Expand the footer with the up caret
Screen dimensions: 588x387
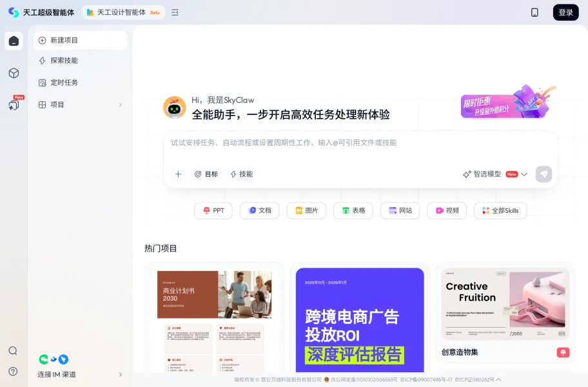499,379
